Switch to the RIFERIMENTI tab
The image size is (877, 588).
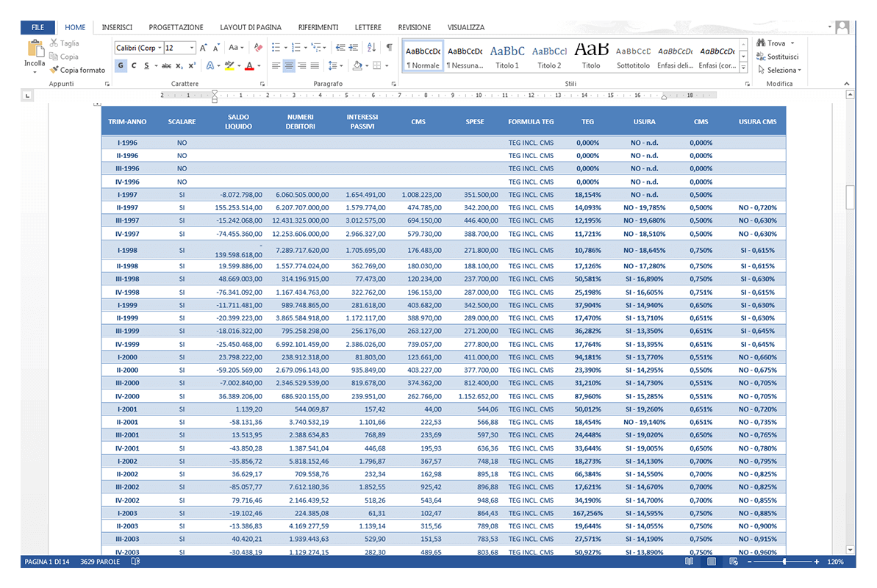click(x=318, y=27)
